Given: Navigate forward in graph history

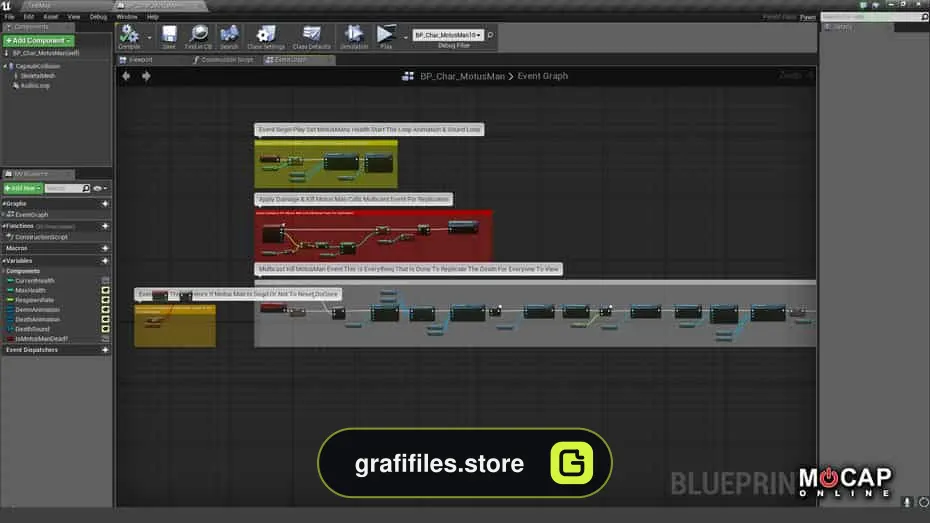Looking at the screenshot, I should pyautogui.click(x=146, y=76).
